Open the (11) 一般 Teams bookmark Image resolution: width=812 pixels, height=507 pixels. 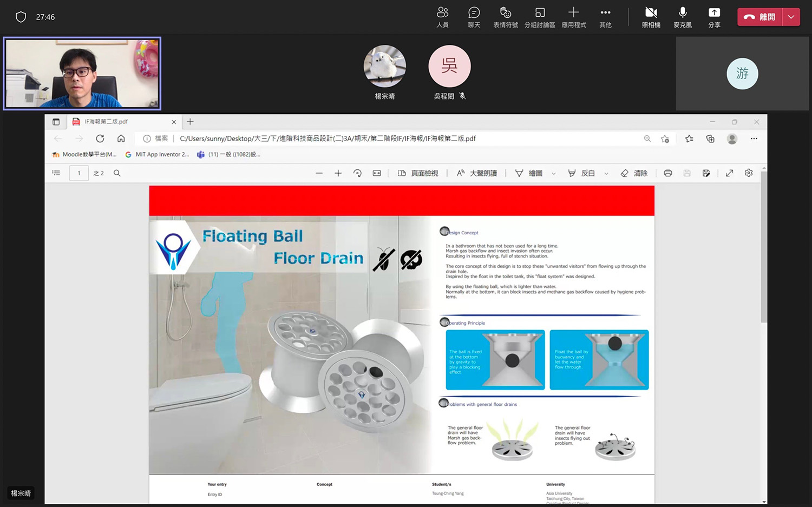[229, 155]
